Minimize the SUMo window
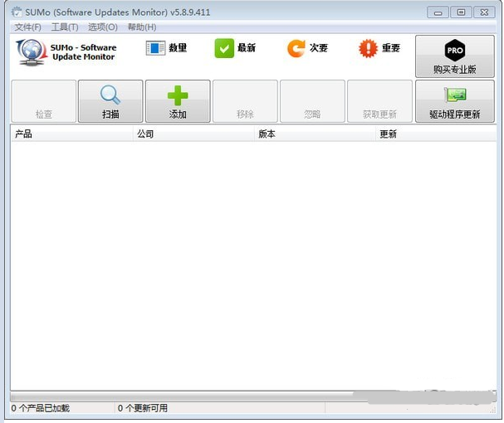504x423 pixels. click(x=438, y=12)
